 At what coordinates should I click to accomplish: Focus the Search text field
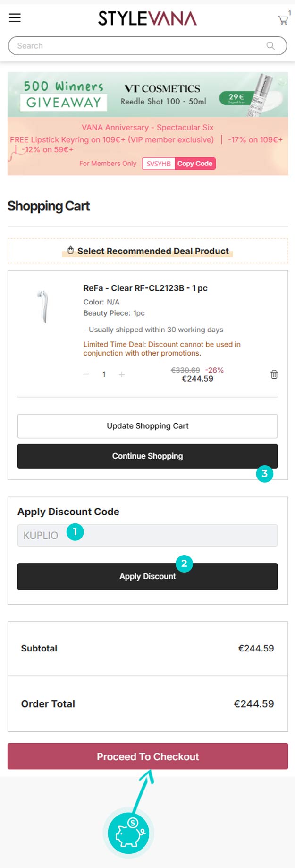click(x=137, y=46)
